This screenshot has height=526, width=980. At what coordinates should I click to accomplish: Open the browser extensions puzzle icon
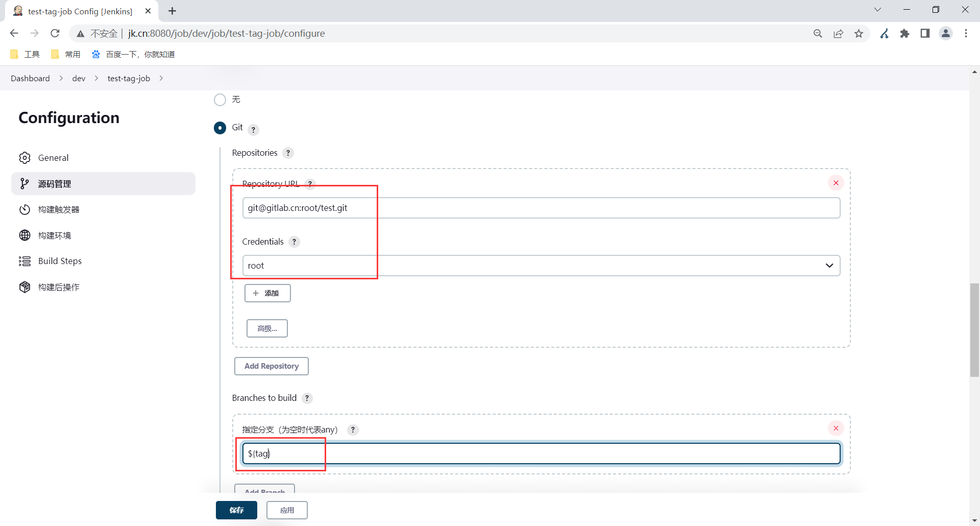pos(905,33)
